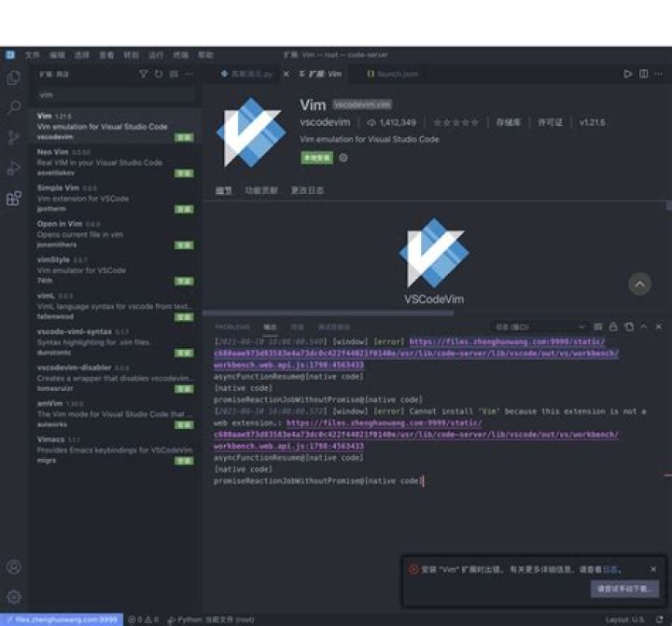672x626 pixels.
Task: Open the 终端 (Terminal) menu
Action: (180, 55)
